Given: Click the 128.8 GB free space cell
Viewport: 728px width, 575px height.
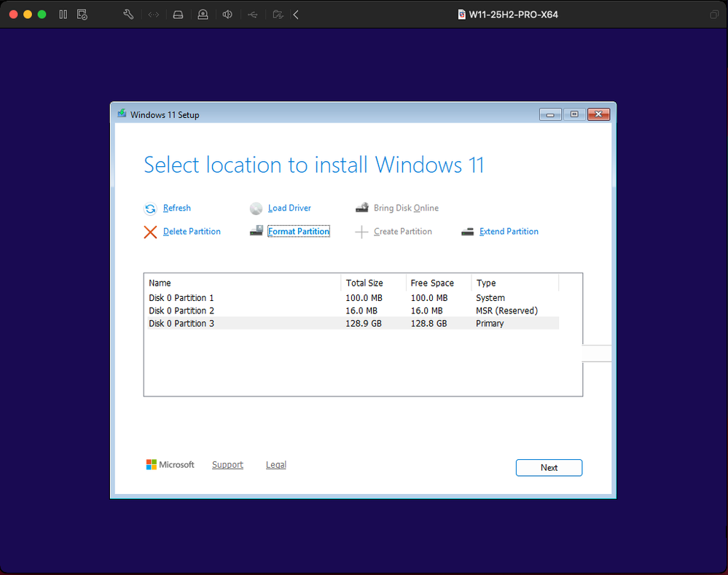Looking at the screenshot, I should tap(429, 324).
